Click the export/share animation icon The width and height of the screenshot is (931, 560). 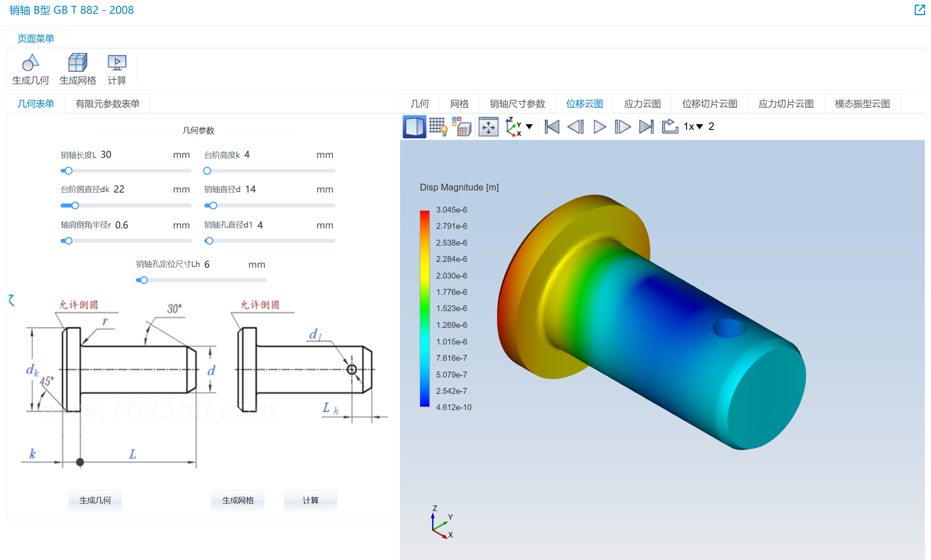[x=670, y=127]
